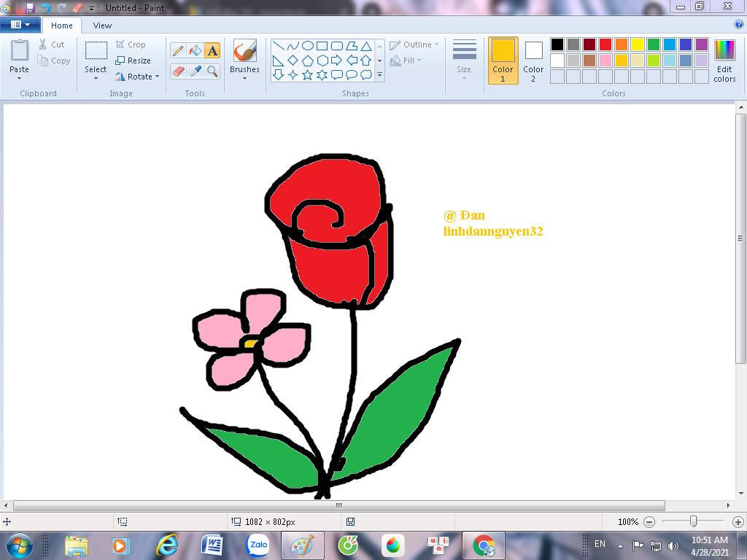The image size is (747, 560).
Task: Select the Color picker eyedropper tool
Action: [196, 71]
